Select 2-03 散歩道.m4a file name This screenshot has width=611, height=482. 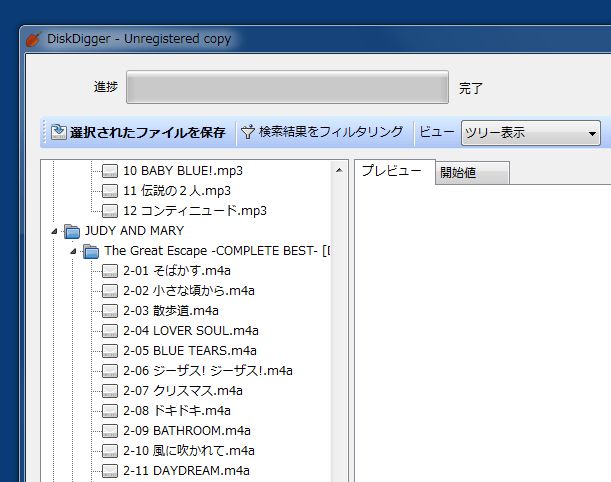click(171, 311)
